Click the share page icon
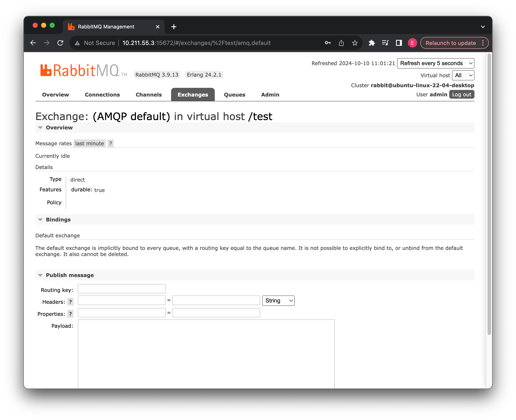 (341, 43)
